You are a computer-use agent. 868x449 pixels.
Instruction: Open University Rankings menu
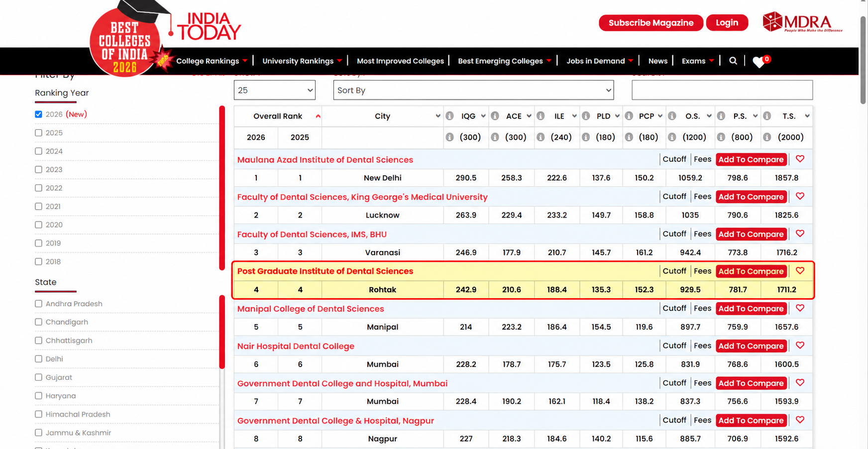coord(302,61)
